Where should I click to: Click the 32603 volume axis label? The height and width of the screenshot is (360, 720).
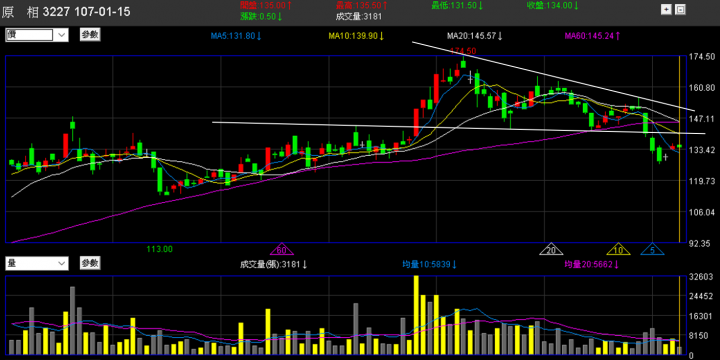pos(700,277)
